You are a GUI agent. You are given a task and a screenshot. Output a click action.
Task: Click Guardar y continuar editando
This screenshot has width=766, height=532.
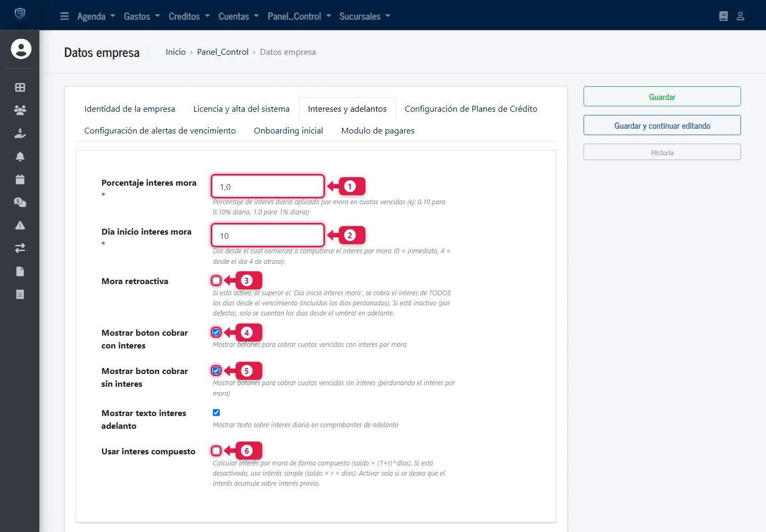[x=662, y=125]
